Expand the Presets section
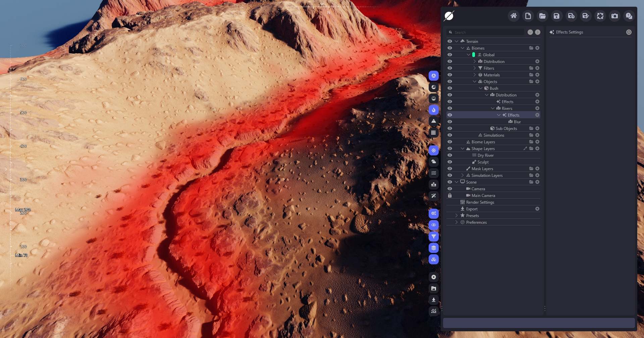The width and height of the screenshot is (644, 338). point(457,215)
